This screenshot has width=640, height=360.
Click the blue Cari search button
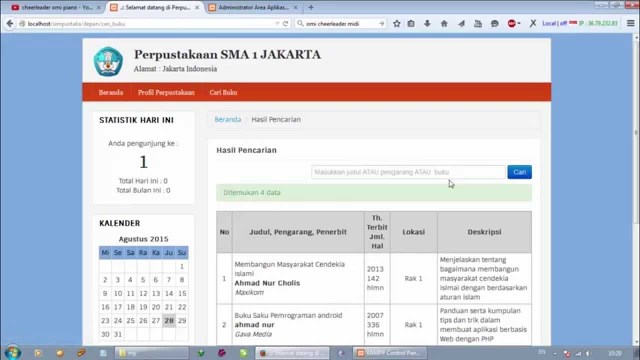pyautogui.click(x=519, y=172)
